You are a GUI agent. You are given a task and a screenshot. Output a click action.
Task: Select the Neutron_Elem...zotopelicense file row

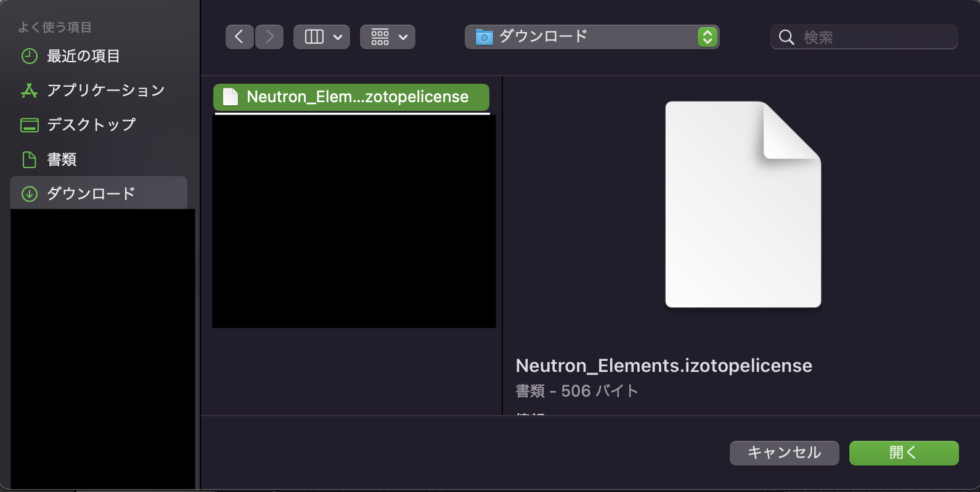(351, 97)
